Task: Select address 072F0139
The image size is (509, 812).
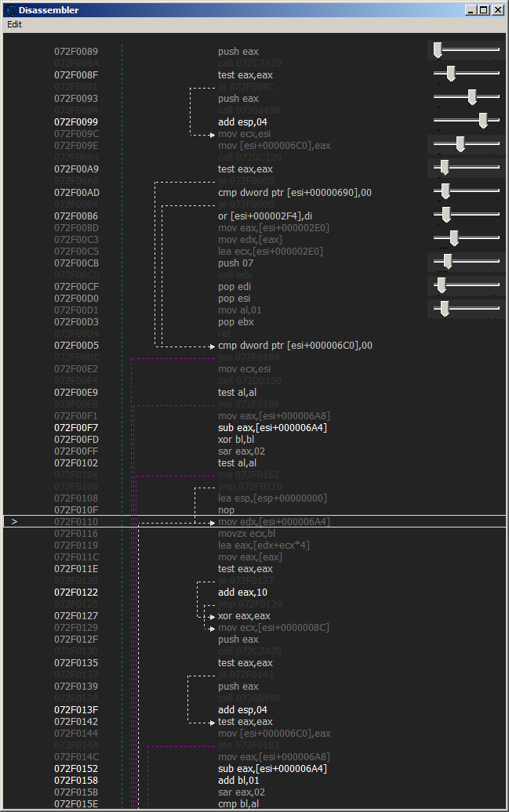Action: 76,686
